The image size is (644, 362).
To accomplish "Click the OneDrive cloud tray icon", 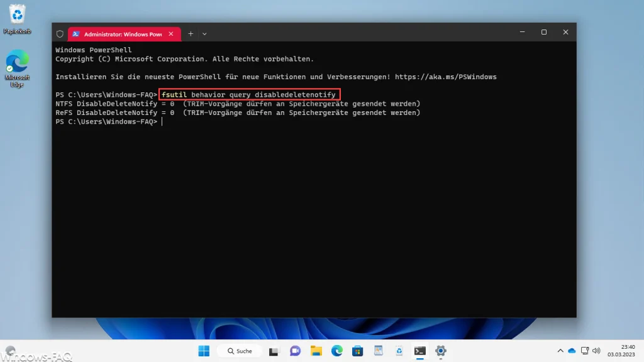I will (x=572, y=351).
